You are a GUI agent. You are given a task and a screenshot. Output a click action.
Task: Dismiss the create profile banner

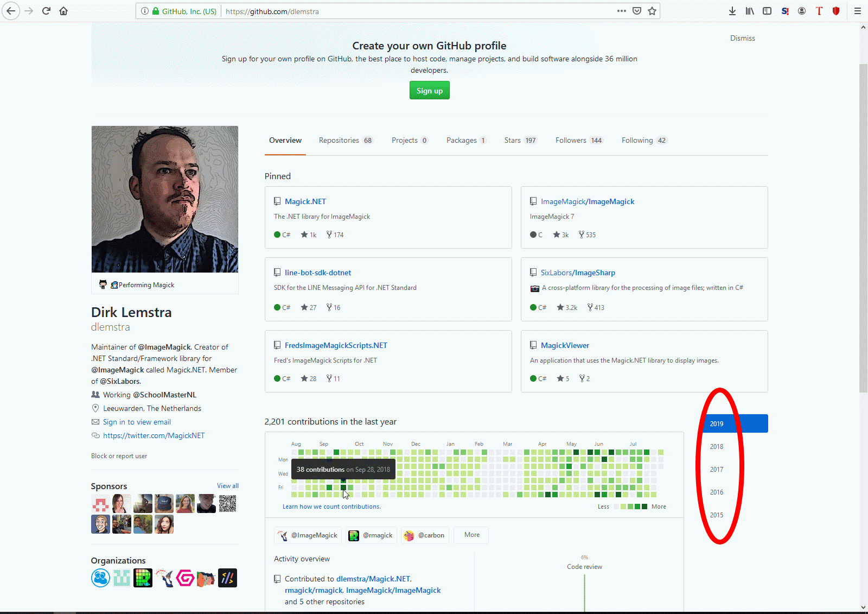coord(743,38)
